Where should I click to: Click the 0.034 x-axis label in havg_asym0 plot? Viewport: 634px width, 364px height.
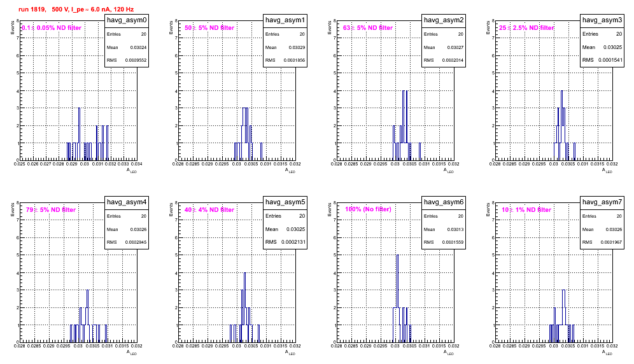[137, 164]
